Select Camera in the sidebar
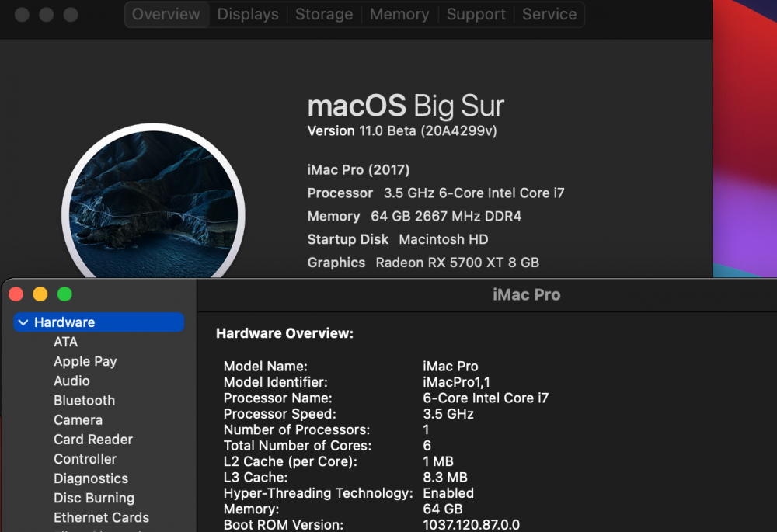The image size is (777, 532). pyautogui.click(x=78, y=420)
